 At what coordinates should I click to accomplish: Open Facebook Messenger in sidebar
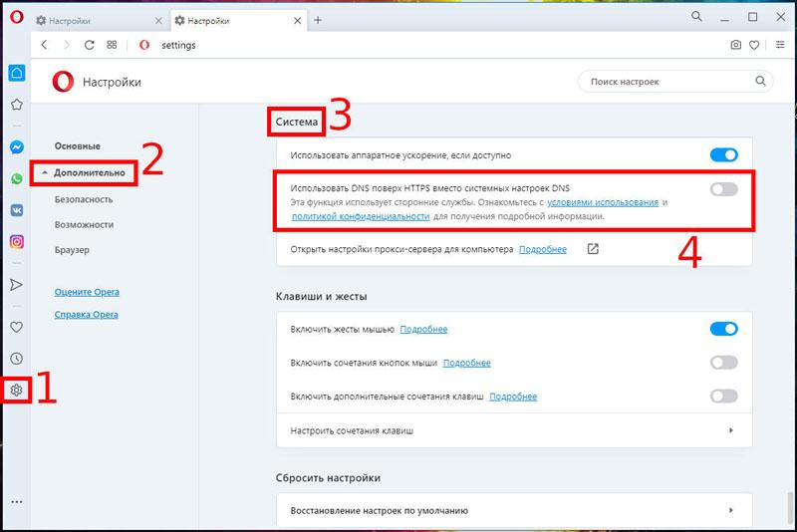pos(17,147)
